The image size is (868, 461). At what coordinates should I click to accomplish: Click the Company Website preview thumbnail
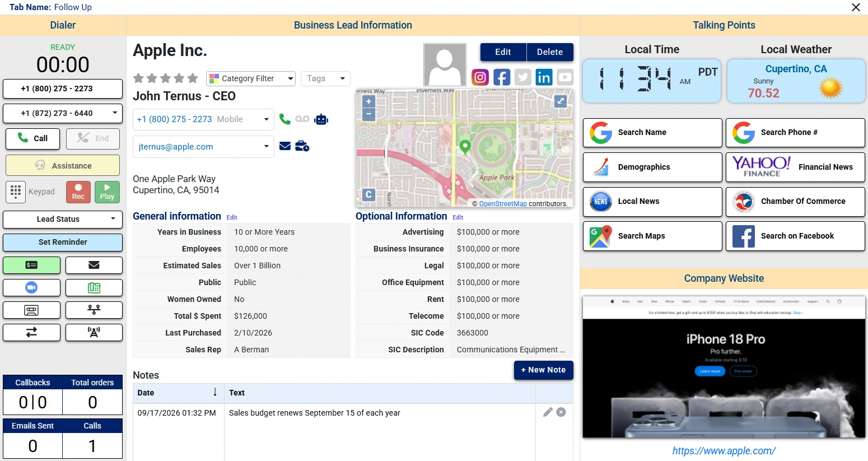724,367
